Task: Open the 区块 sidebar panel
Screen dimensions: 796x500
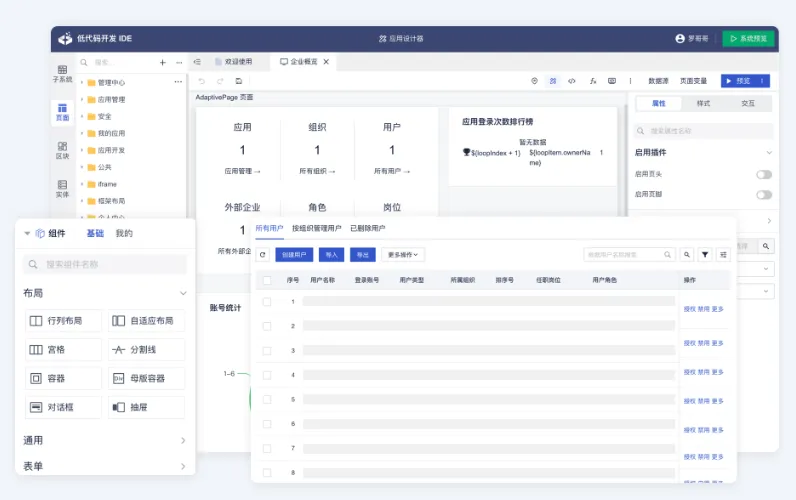Action: [62, 150]
